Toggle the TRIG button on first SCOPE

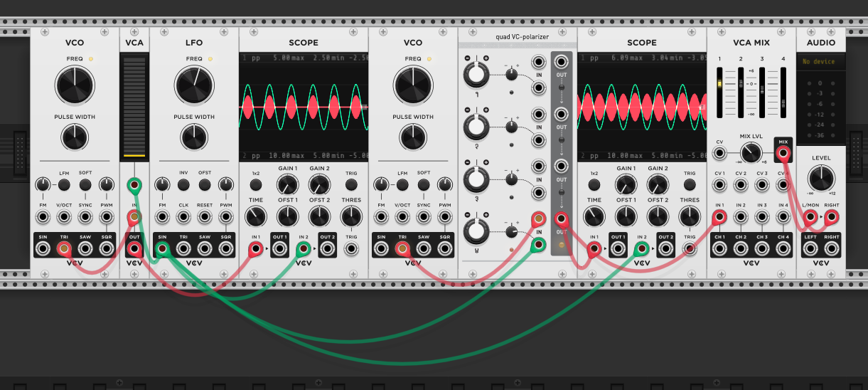(352, 185)
